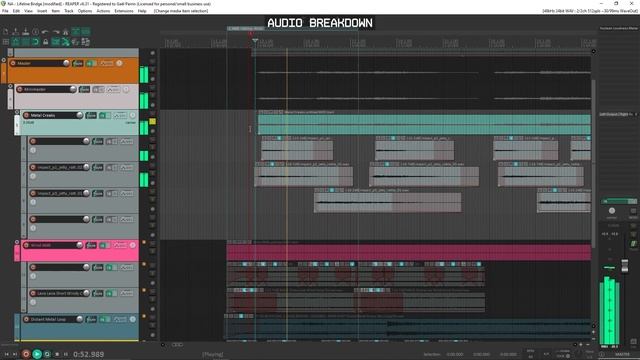Open the FX button on Master track
The width and height of the screenshot is (640, 360).
[78, 63]
